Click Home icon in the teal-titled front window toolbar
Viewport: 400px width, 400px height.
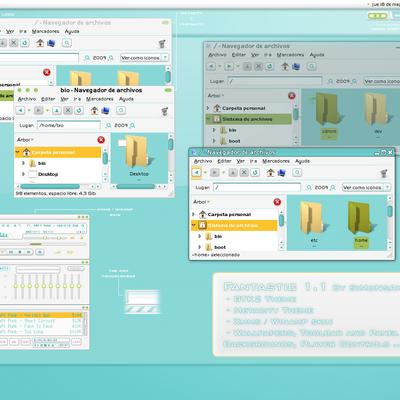[x=271, y=172]
